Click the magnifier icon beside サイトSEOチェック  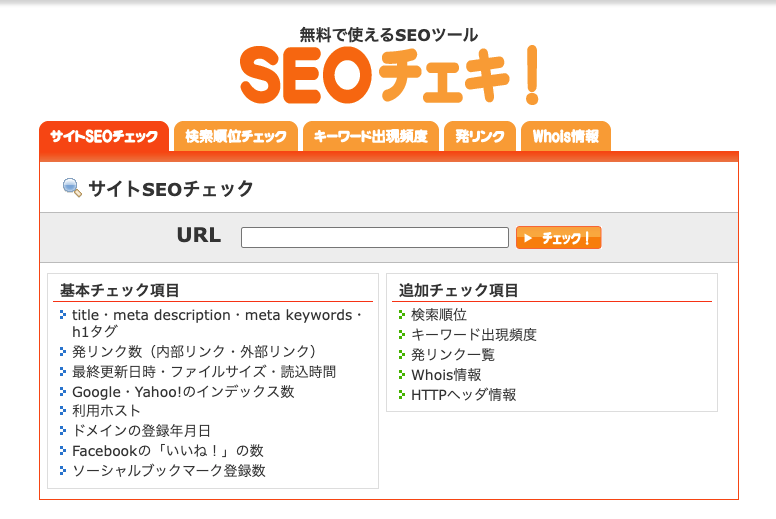pyautogui.click(x=72, y=188)
